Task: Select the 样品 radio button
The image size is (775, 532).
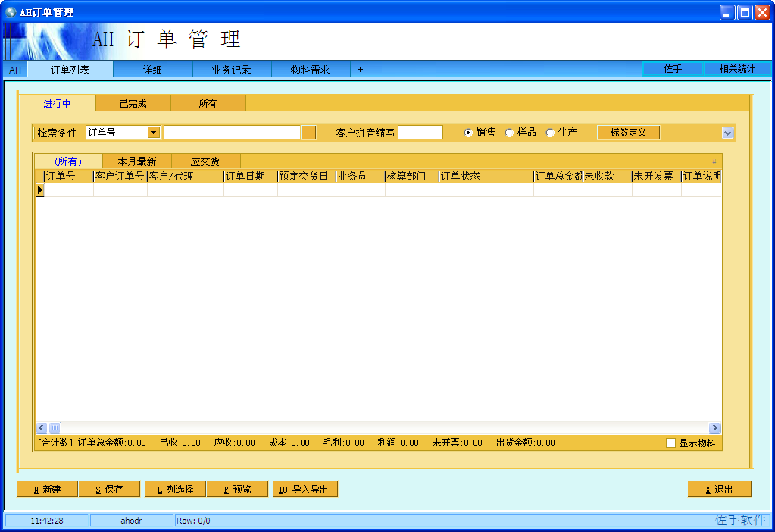Action: click(509, 133)
